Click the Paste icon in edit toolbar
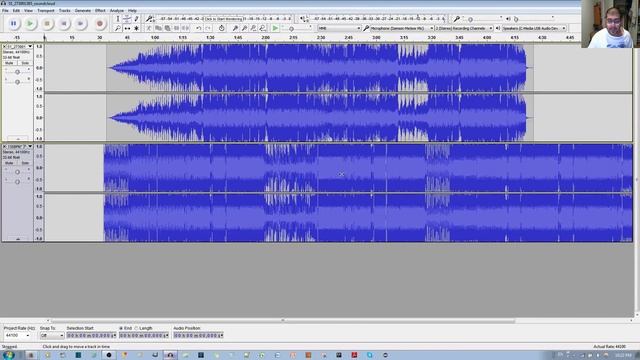 [167, 28]
